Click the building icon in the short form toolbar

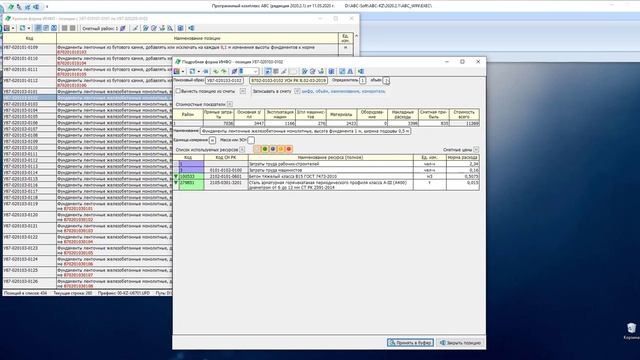[x=180, y=28]
